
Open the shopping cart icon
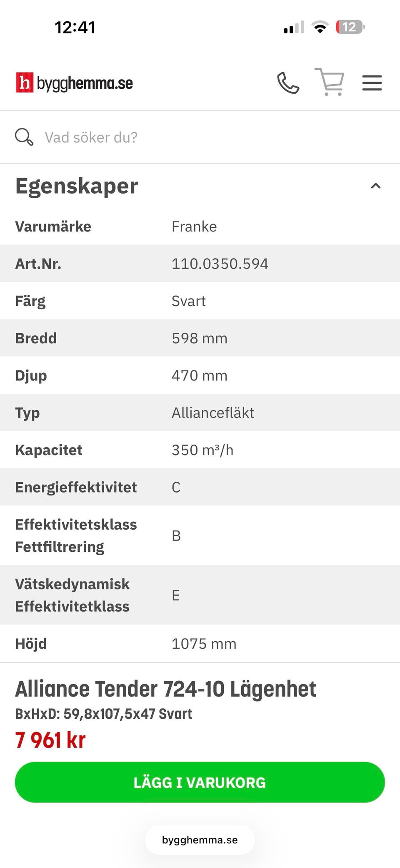[330, 82]
